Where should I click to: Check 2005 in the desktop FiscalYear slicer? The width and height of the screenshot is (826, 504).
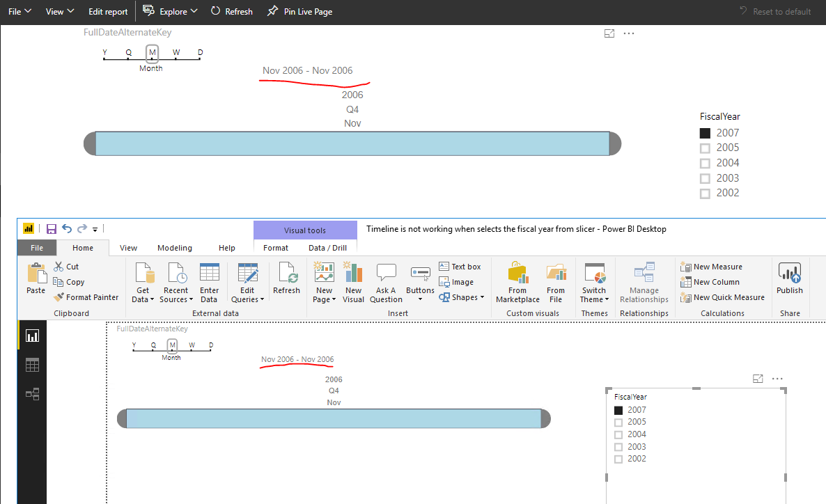click(618, 423)
